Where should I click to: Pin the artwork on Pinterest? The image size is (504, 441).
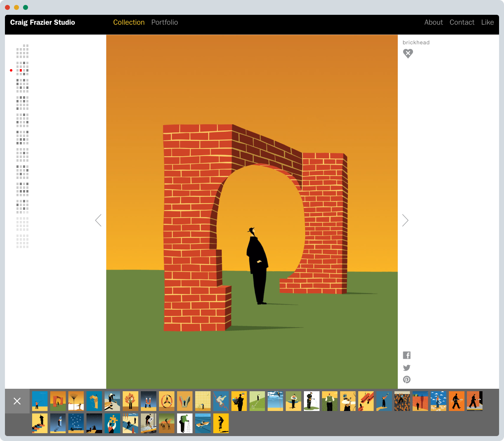click(407, 380)
